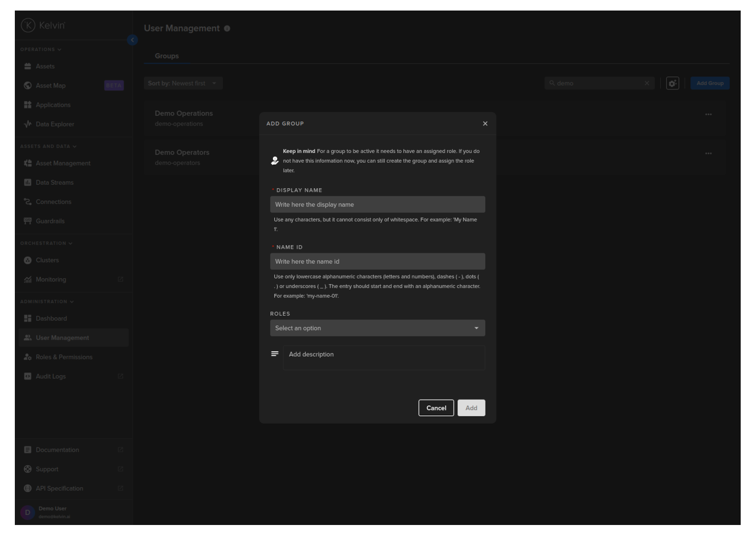Open Clusters via its sidebar icon
Image resolution: width=756 pixels, height=536 pixels.
tap(28, 260)
